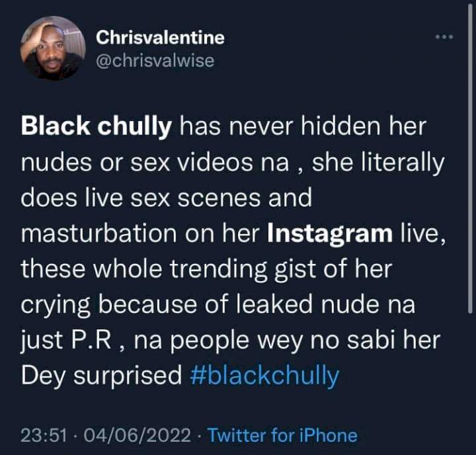This screenshot has height=455, width=476.
Task: Open Chrisvalentine's profile picture
Action: pos(53,48)
